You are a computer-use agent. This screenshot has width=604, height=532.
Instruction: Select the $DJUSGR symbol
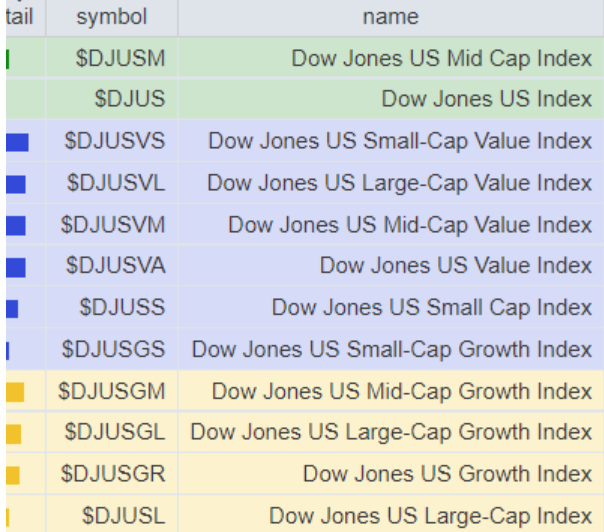pos(113,474)
